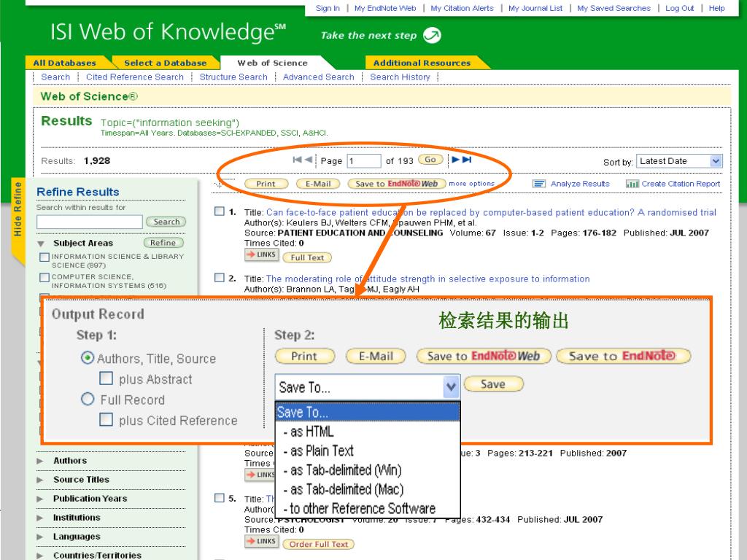Image resolution: width=747 pixels, height=560 pixels.
Task: Open the Search History link
Action: (400, 77)
